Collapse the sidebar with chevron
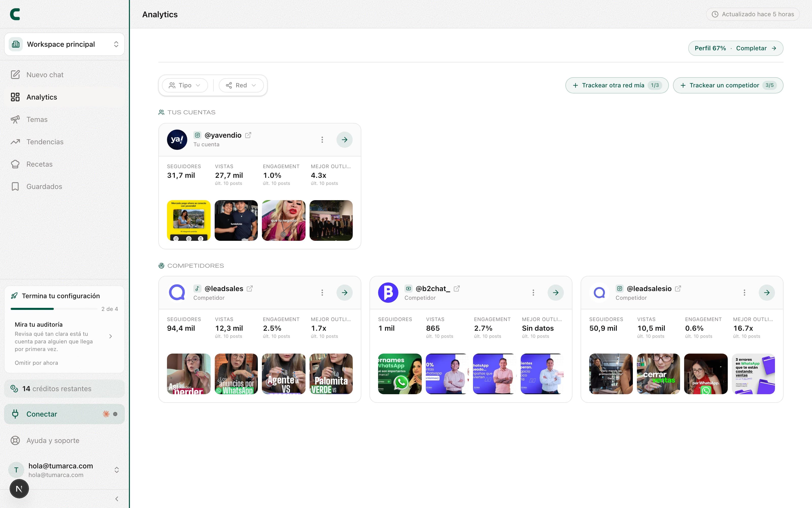 pyautogui.click(x=116, y=499)
